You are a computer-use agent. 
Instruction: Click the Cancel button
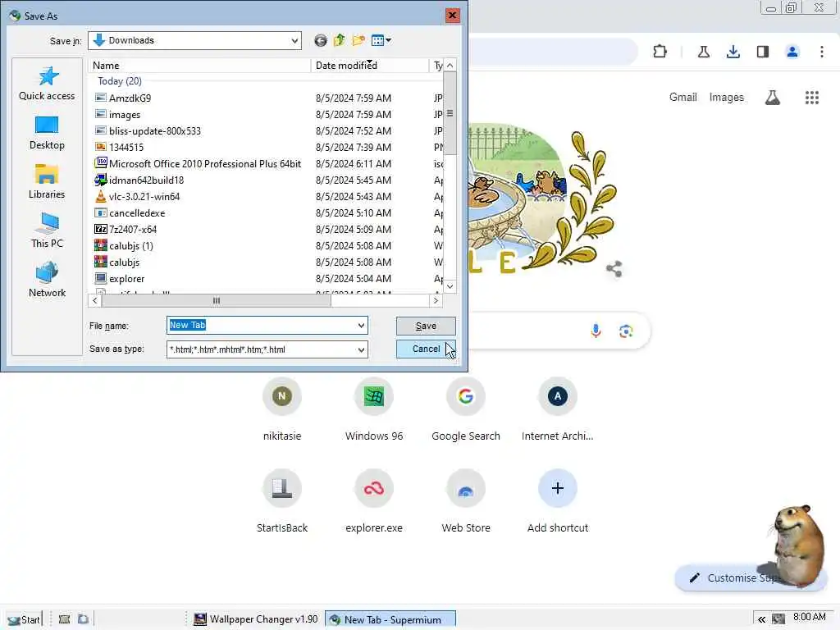coord(426,349)
